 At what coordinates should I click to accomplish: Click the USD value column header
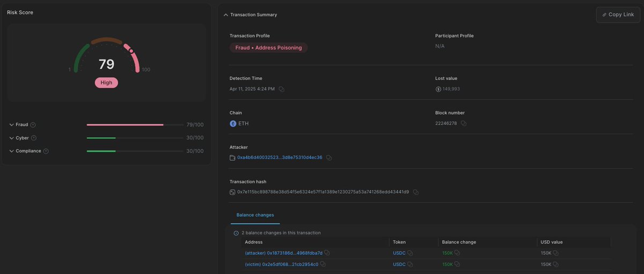pyautogui.click(x=552, y=242)
